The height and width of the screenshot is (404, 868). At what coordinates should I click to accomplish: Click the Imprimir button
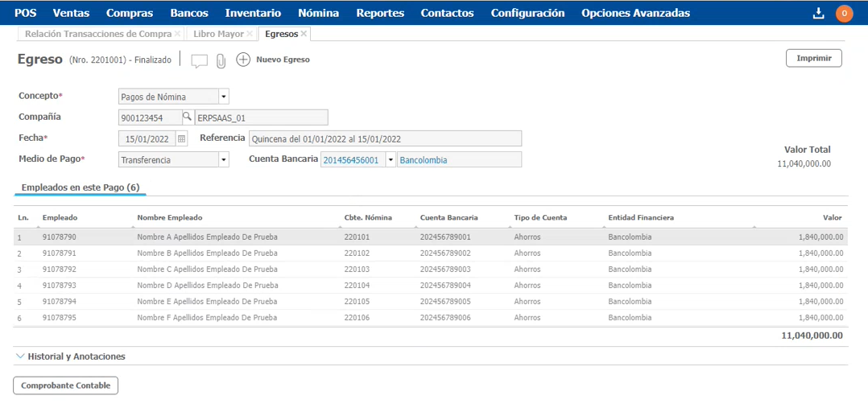813,59
